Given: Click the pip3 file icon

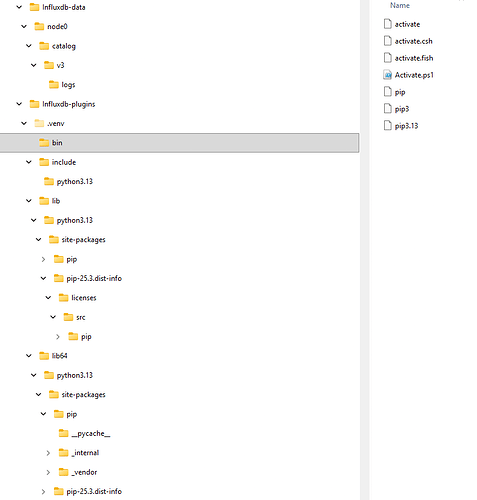Looking at the screenshot, I should (x=387, y=109).
